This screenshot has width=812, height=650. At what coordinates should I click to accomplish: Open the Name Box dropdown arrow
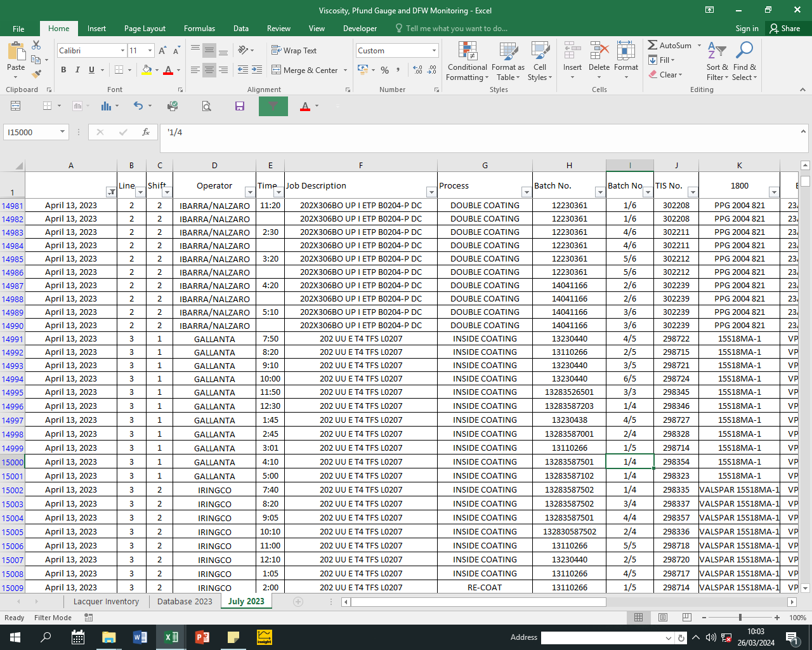click(x=62, y=132)
